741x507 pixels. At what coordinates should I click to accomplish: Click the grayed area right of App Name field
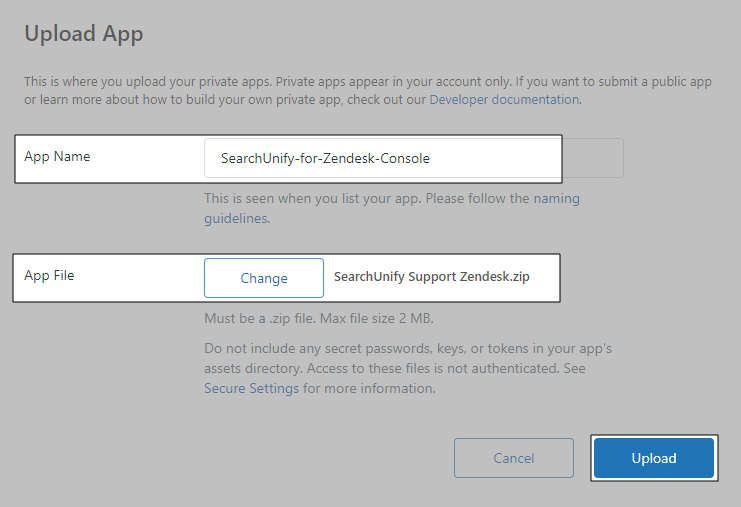[593, 158]
